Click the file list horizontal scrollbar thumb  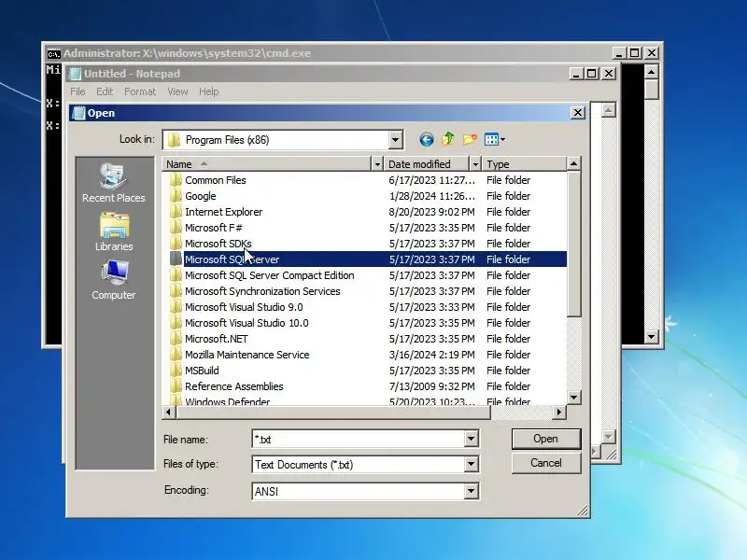point(333,413)
